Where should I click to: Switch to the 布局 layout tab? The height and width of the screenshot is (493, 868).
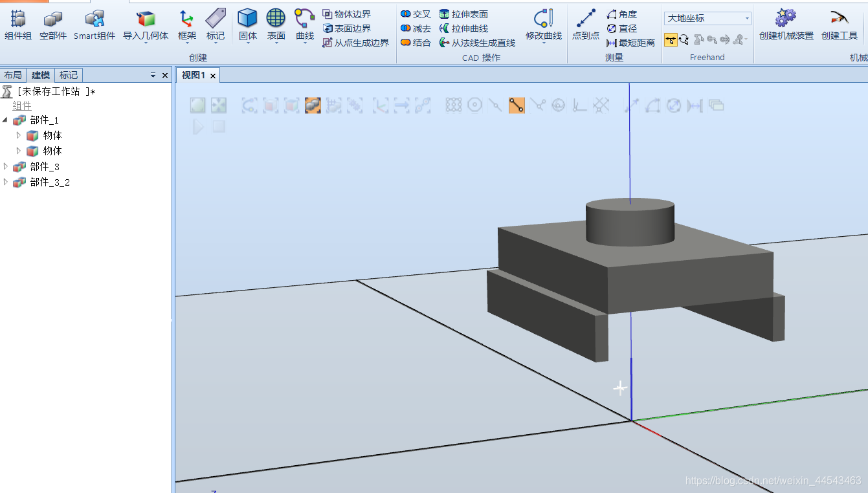12,76
